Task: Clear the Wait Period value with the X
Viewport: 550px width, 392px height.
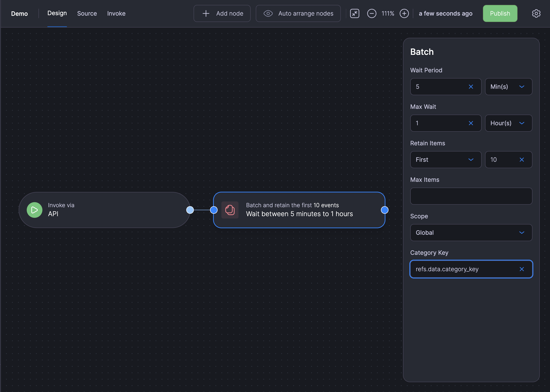Action: (471, 86)
